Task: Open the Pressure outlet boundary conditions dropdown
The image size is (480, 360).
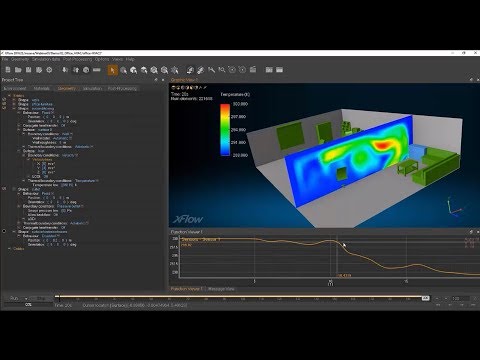Action: pyautogui.click(x=70, y=206)
